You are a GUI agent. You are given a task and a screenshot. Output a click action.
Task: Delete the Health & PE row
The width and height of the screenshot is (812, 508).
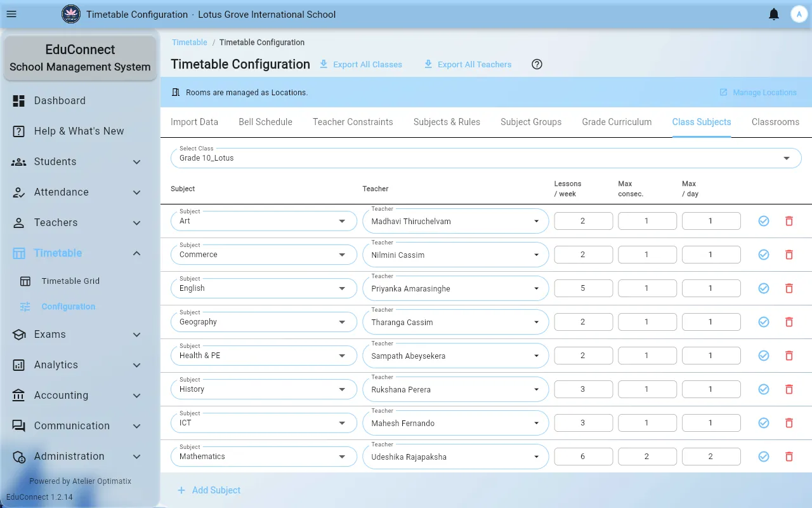click(789, 356)
